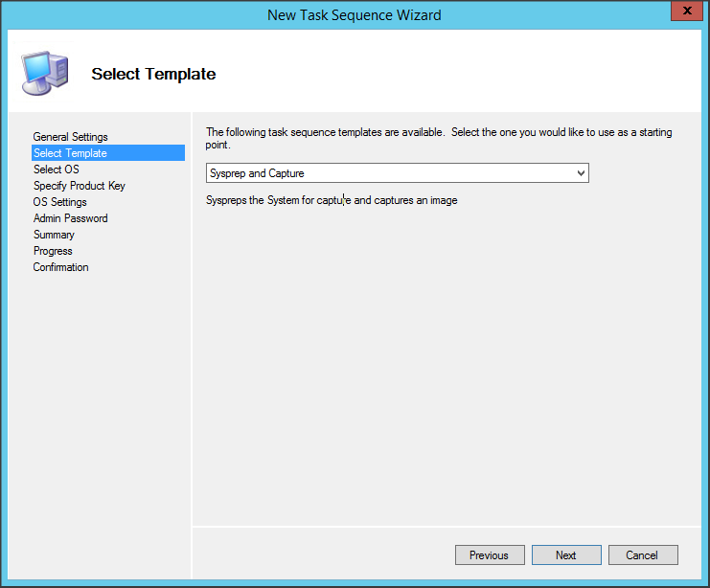Expand the template list using the chevron arrow
Viewport: 710px width, 588px height.
(580, 173)
